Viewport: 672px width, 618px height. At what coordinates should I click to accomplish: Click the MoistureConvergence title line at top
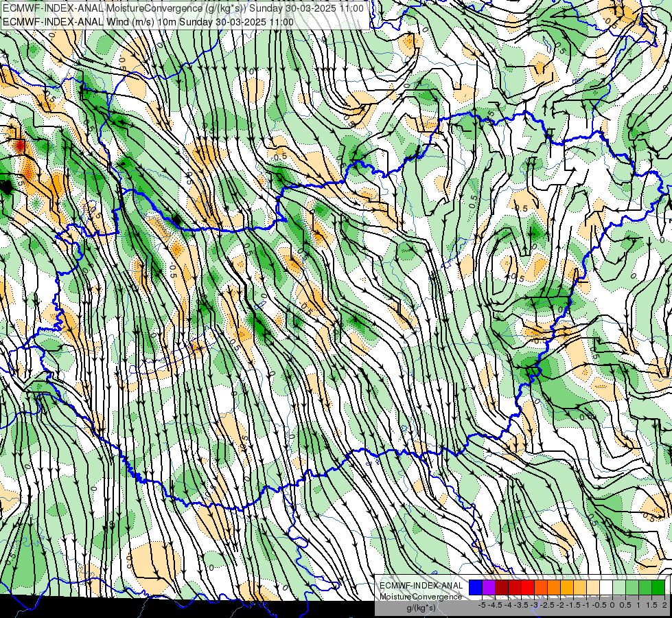183,8
